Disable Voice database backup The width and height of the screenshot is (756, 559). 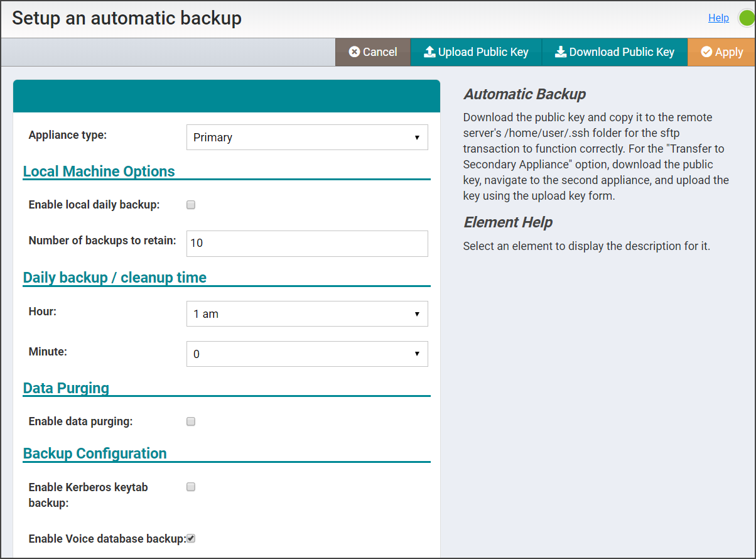[190, 538]
